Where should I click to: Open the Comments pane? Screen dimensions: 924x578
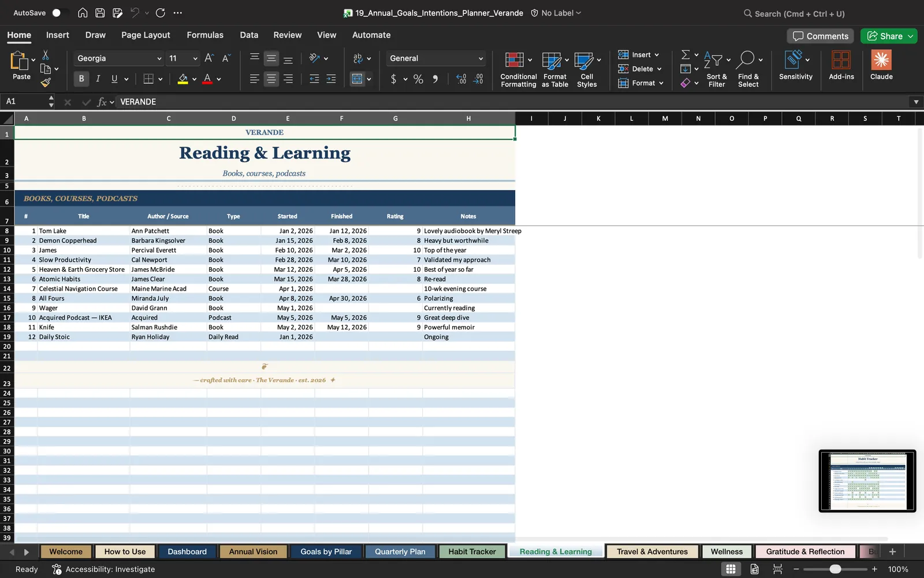coord(821,36)
